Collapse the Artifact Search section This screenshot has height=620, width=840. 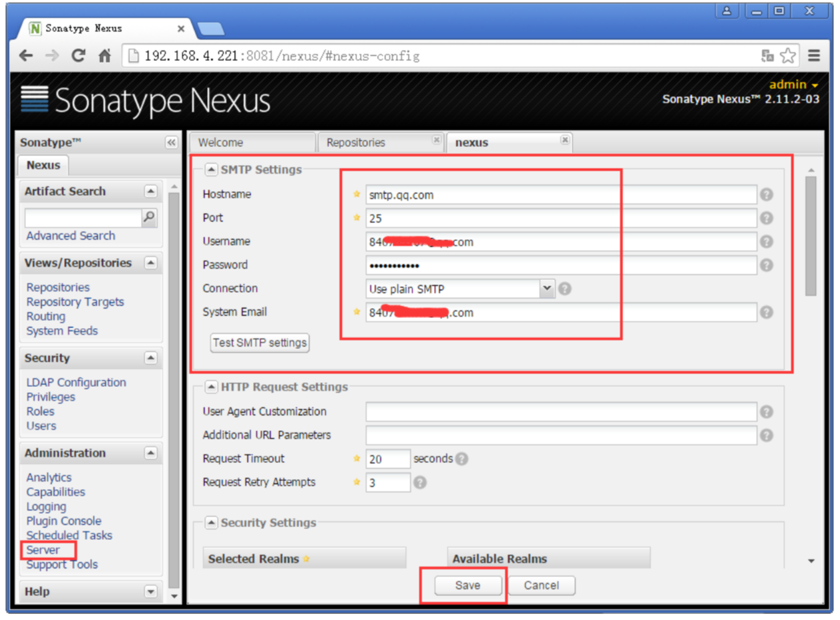click(151, 191)
